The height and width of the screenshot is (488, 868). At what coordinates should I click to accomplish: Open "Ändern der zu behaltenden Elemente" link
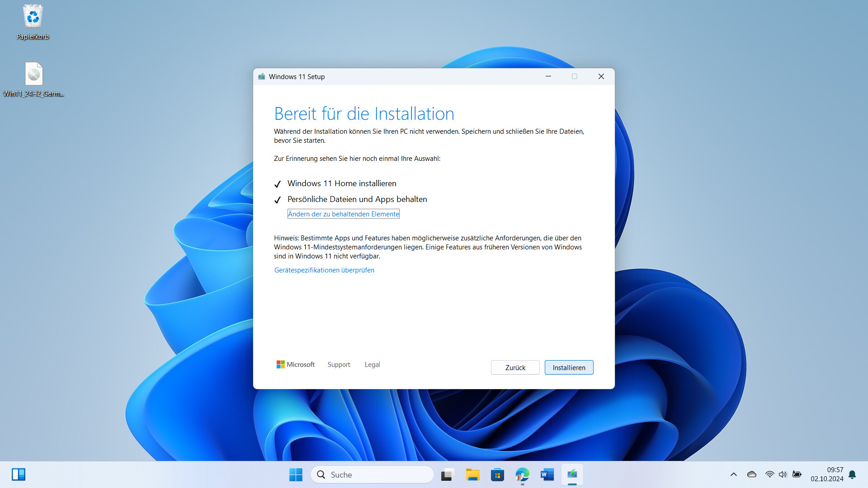tap(343, 214)
